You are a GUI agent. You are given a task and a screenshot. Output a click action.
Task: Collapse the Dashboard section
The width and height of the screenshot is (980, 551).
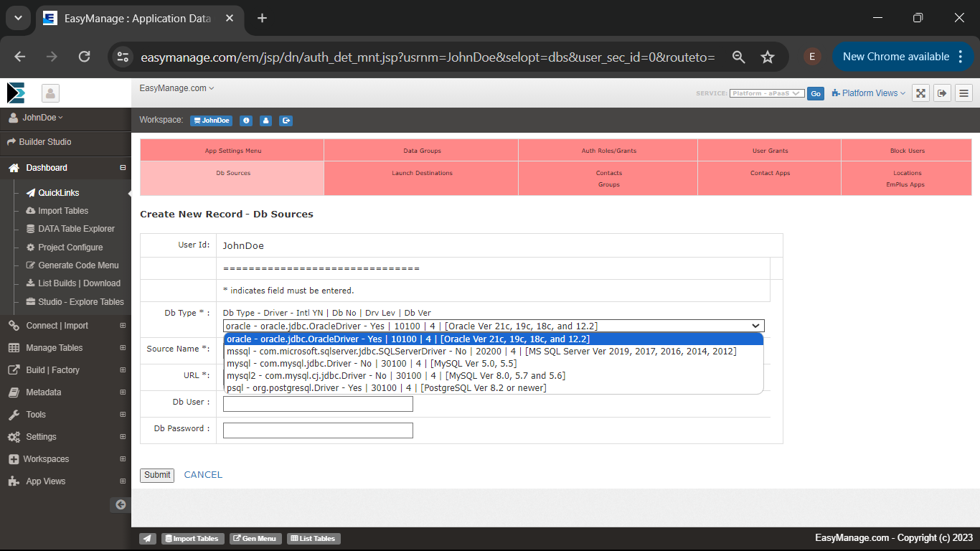pyautogui.click(x=123, y=168)
